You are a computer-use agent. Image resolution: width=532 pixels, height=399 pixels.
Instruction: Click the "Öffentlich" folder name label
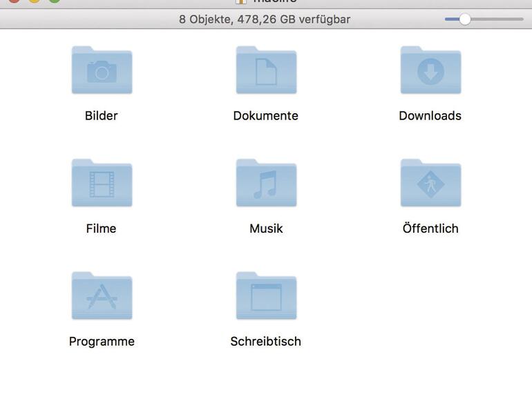point(430,228)
